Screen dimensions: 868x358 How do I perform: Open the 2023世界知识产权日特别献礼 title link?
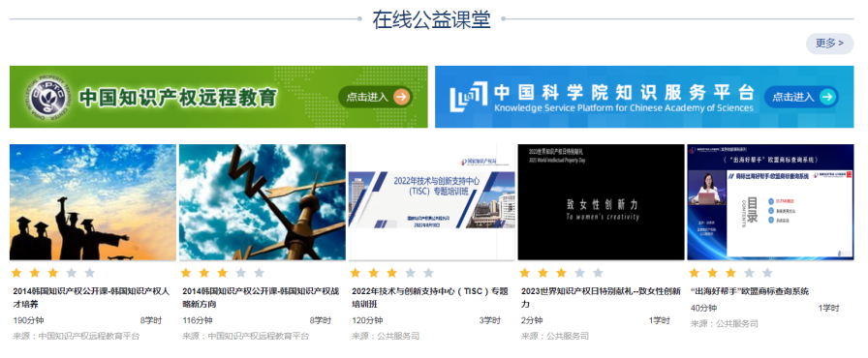click(602, 298)
